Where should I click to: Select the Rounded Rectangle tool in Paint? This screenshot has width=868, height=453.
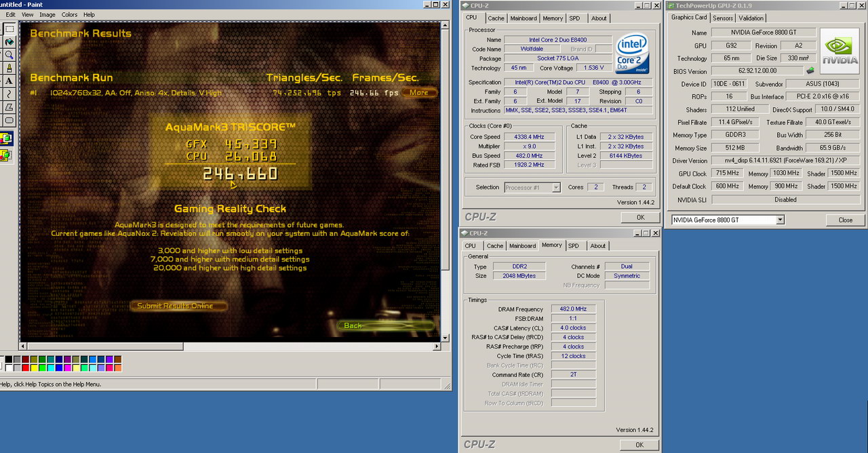tap(9, 120)
